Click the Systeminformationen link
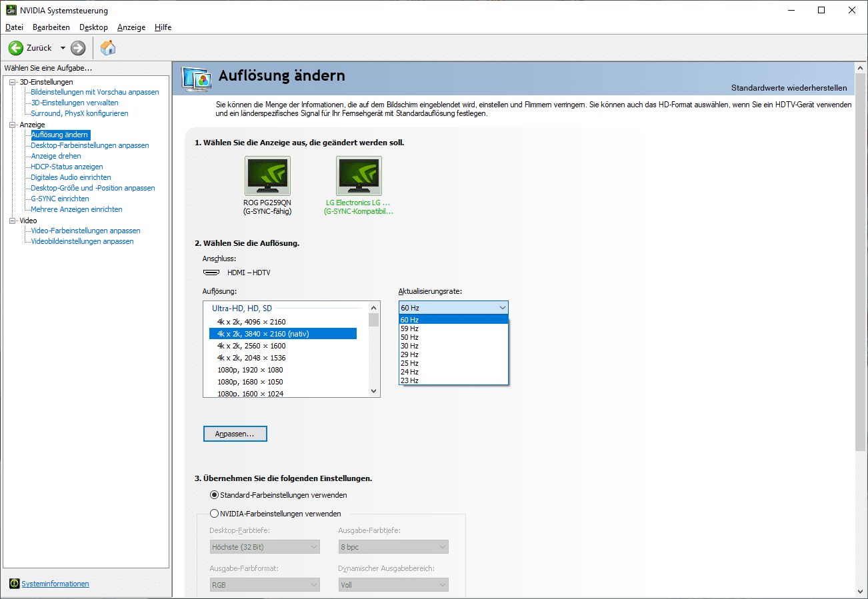The width and height of the screenshot is (868, 599). click(55, 584)
